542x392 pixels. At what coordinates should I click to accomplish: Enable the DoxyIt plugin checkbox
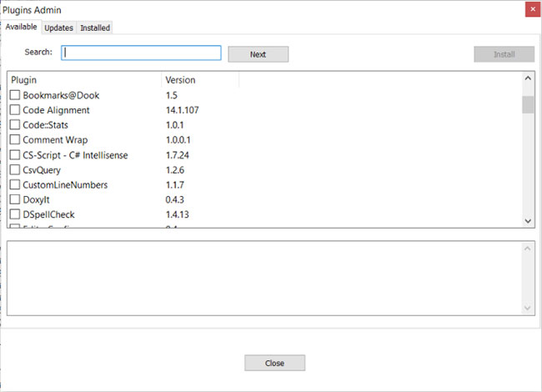[15, 199]
